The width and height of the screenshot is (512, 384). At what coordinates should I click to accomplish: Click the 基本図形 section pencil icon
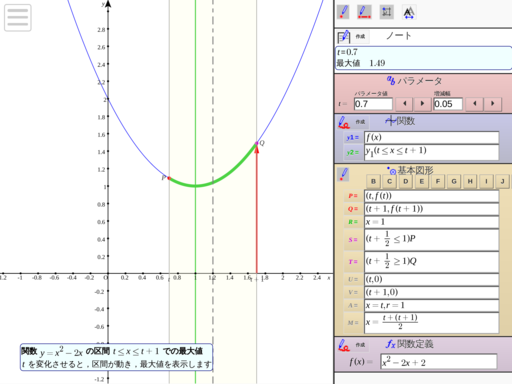[343, 174]
